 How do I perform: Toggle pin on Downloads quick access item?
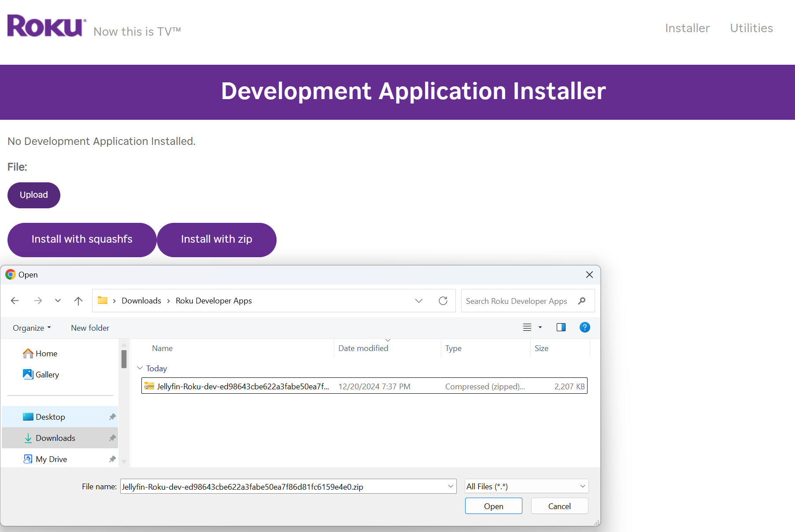pos(112,438)
